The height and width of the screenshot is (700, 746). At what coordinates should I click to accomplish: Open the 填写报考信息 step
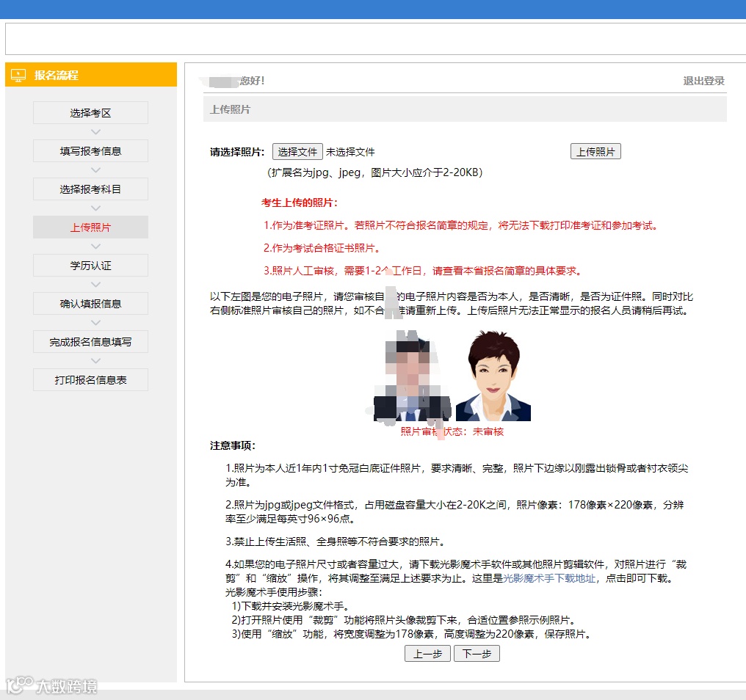[90, 150]
